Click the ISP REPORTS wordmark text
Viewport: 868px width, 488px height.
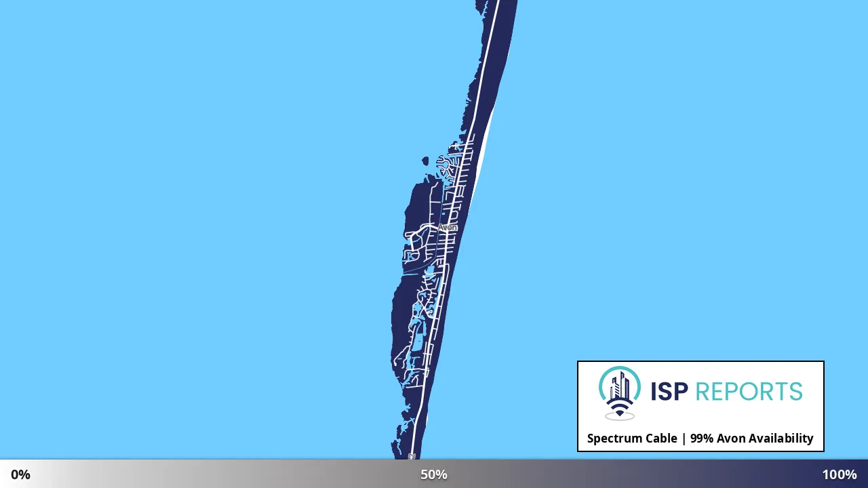726,392
